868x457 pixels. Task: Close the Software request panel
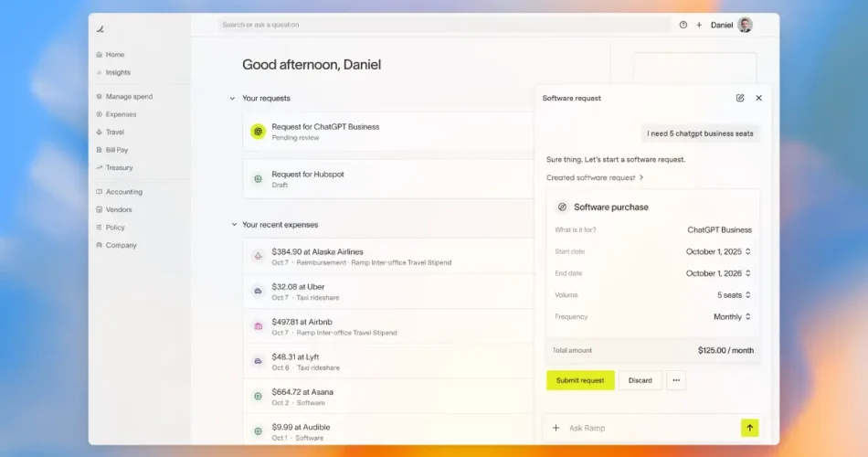tap(759, 98)
